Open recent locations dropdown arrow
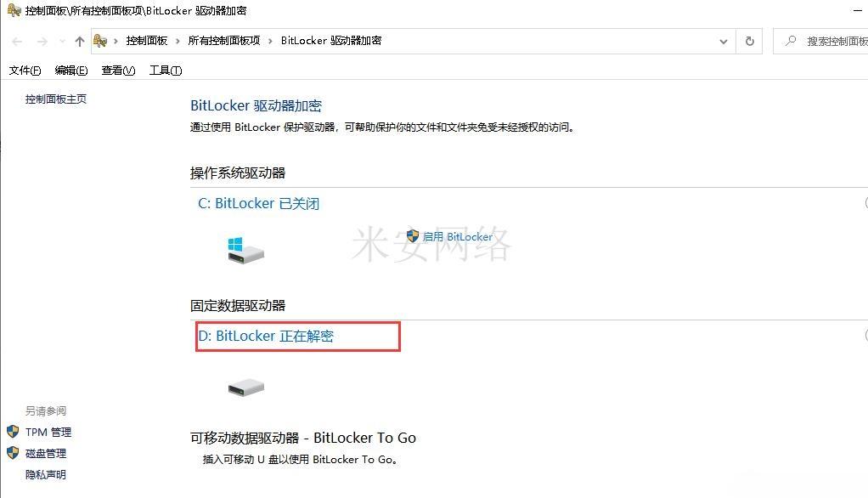The image size is (868, 498). [x=62, y=42]
